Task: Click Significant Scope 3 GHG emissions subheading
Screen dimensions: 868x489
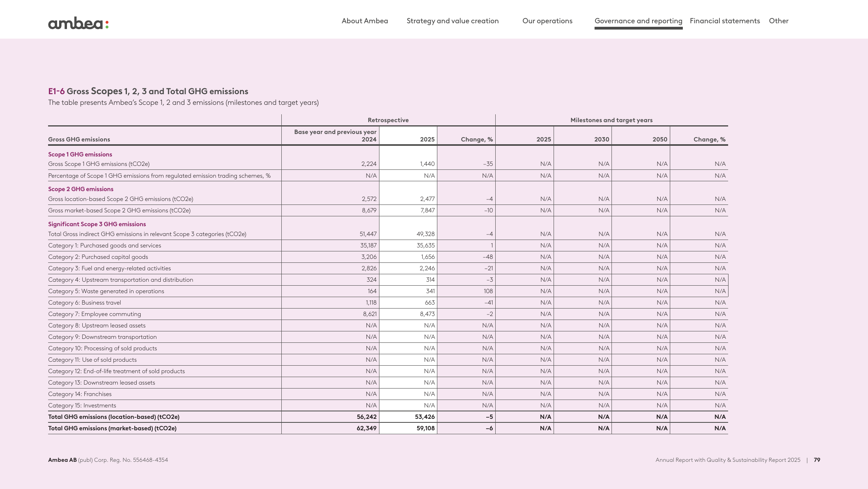Action: pos(97,224)
